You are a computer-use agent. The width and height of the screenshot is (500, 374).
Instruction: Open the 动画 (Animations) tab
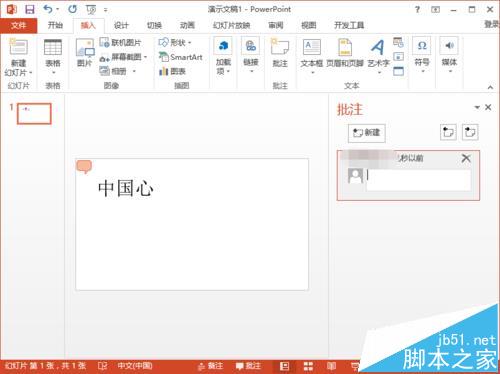[187, 25]
